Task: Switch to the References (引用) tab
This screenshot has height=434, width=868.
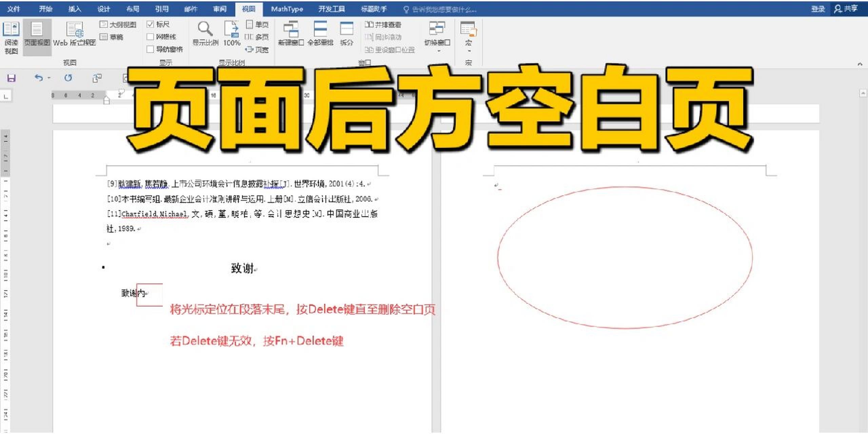Action: 162,9
